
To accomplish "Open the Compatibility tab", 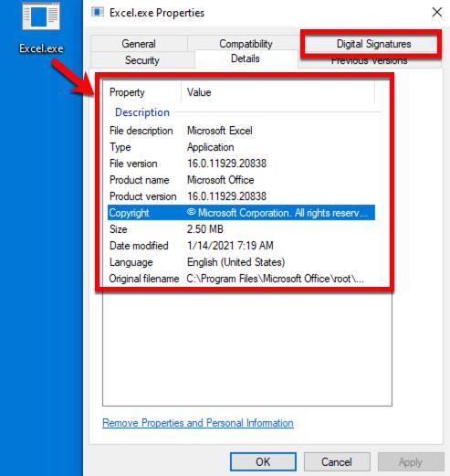I will [246, 43].
